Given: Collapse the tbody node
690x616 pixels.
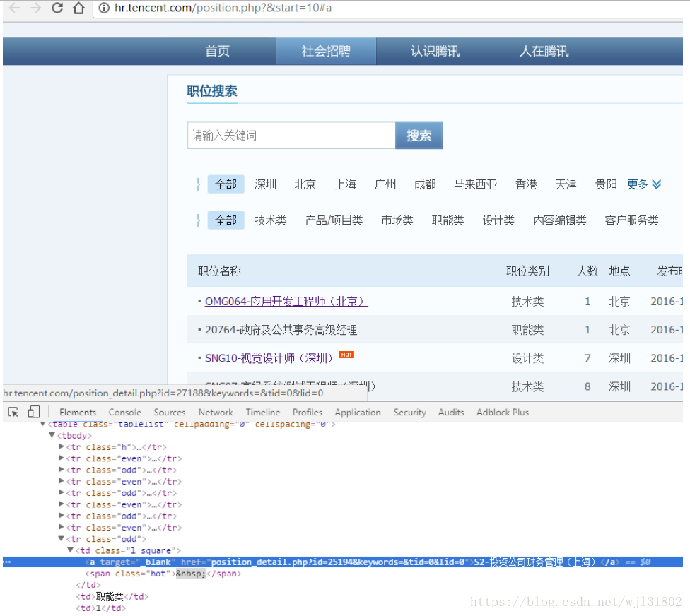Looking at the screenshot, I should tap(52, 435).
